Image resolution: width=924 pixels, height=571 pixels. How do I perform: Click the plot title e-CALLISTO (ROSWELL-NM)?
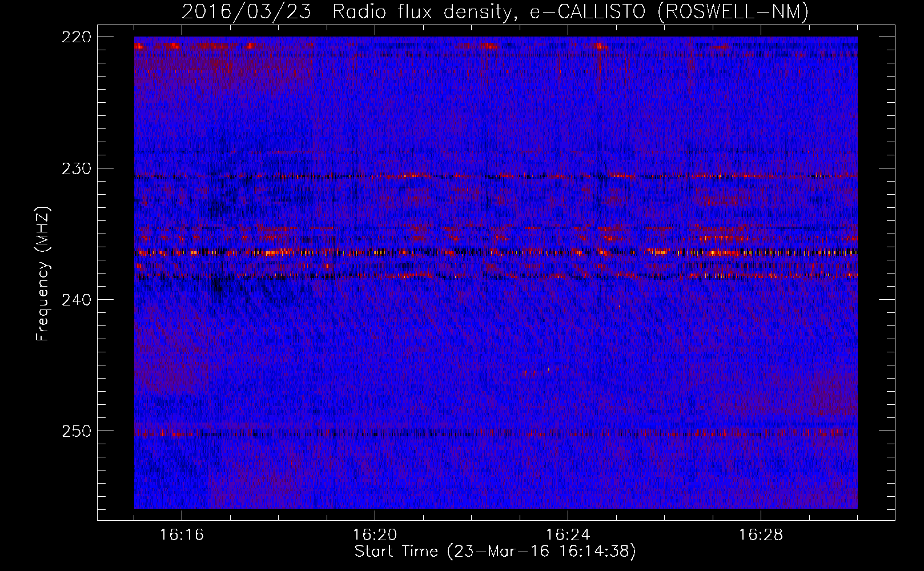pyautogui.click(x=669, y=12)
